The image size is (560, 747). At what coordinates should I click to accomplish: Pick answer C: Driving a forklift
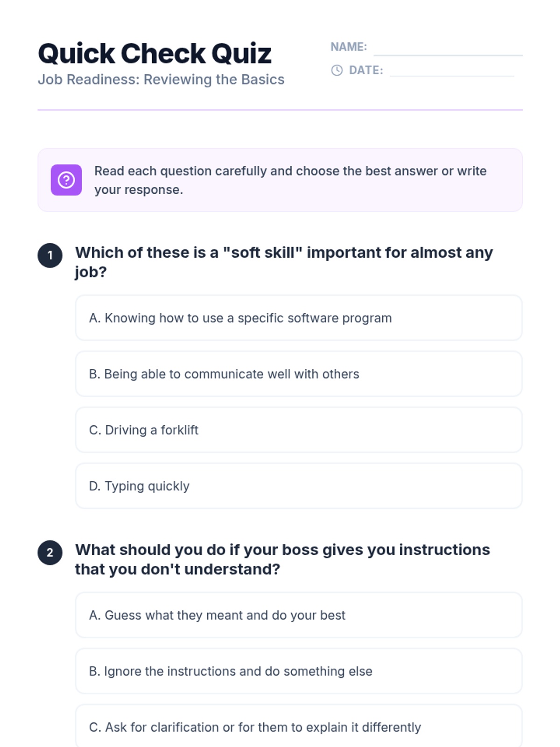pos(298,430)
